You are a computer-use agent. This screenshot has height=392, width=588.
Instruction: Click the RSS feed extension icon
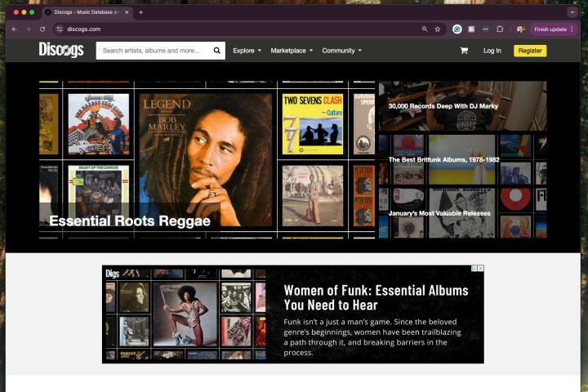click(471, 29)
